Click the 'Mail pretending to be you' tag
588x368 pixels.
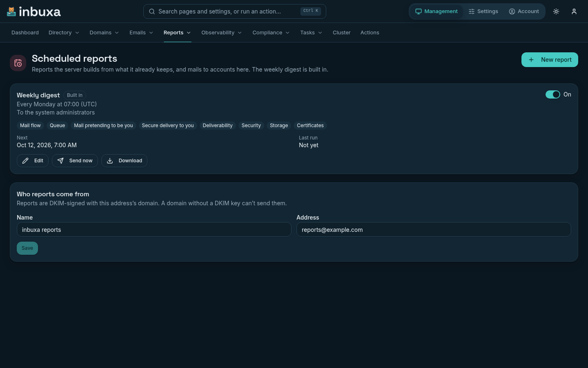(x=103, y=126)
